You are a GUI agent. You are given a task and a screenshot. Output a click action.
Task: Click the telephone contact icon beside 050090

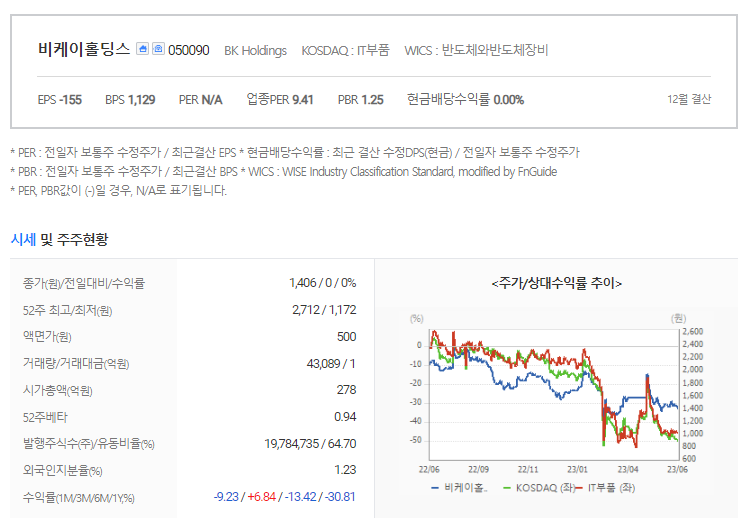(x=158, y=48)
